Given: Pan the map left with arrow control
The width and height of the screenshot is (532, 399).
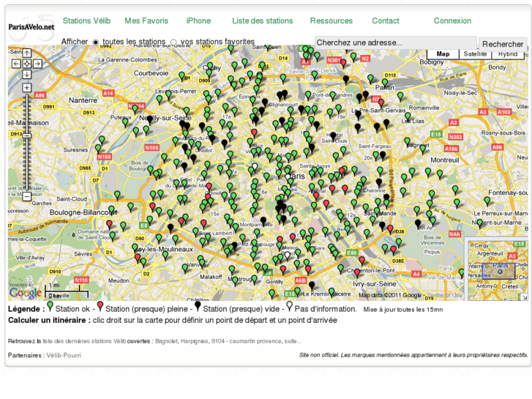Looking at the screenshot, I should 16,64.
